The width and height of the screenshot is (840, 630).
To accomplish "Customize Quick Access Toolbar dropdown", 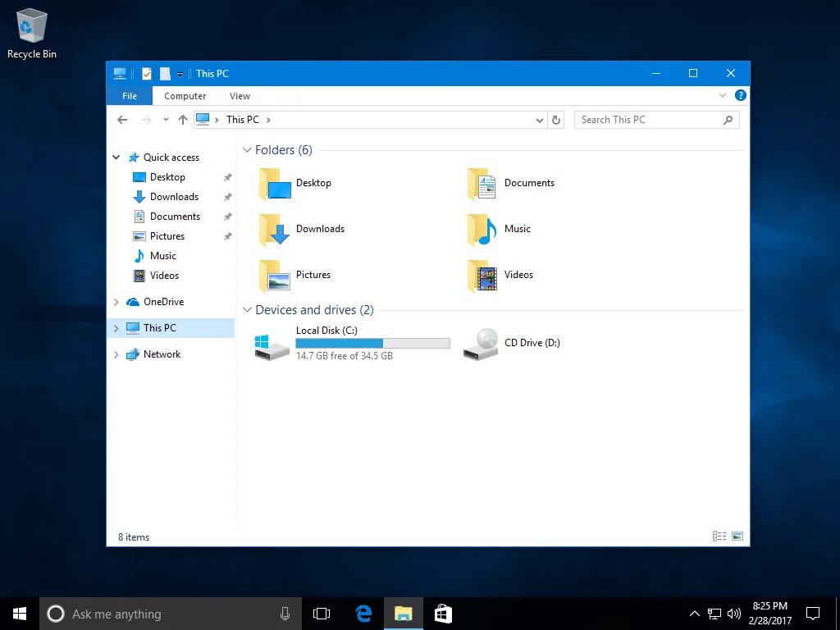I will pyautogui.click(x=180, y=75).
